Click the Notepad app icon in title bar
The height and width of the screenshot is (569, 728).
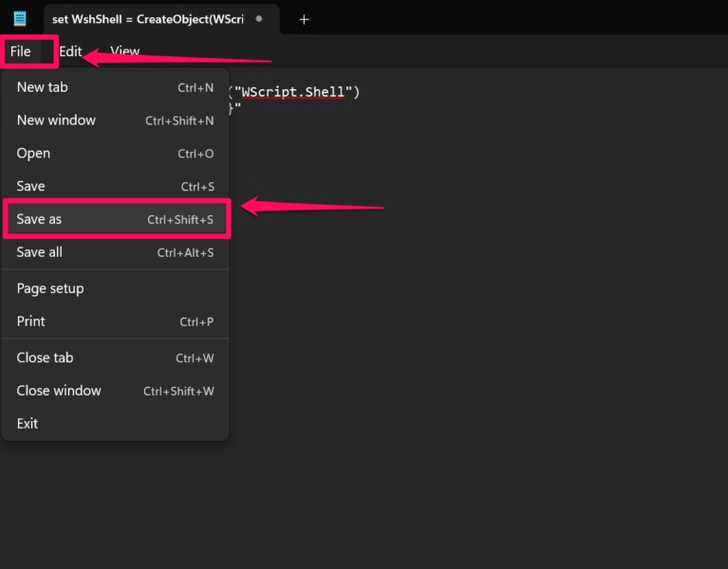(x=20, y=19)
